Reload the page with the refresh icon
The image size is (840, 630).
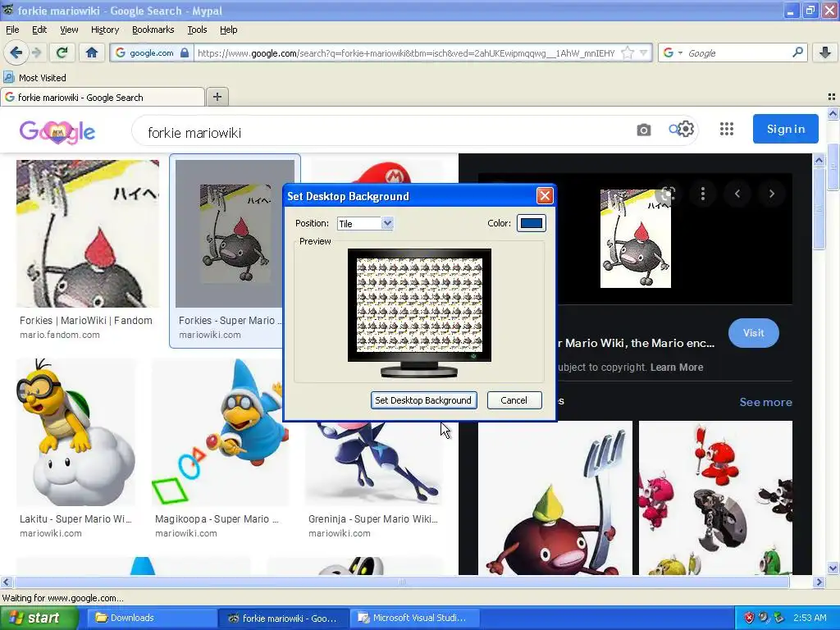point(62,52)
